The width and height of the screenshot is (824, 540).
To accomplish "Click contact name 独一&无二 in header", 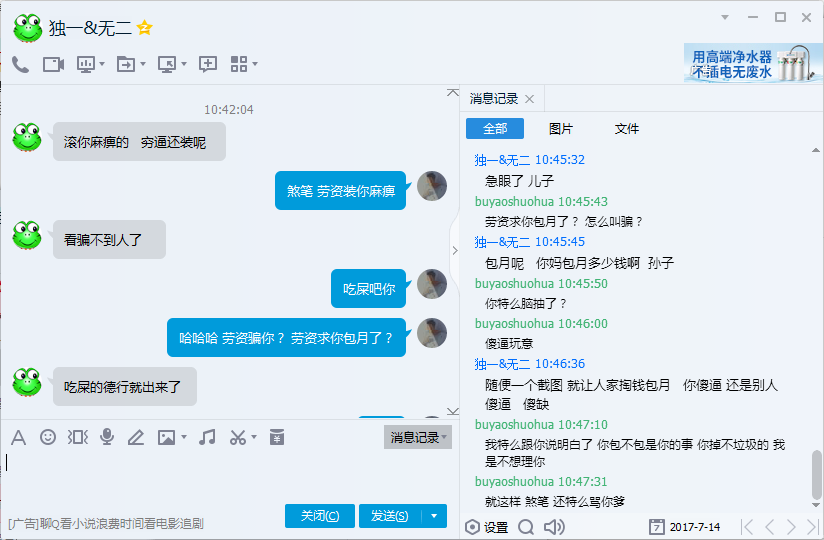I will (90, 28).
